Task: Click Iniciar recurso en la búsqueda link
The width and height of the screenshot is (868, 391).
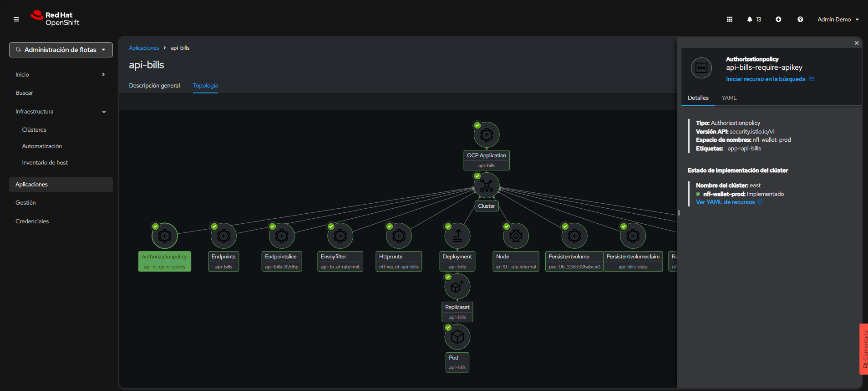Action: 766,79
